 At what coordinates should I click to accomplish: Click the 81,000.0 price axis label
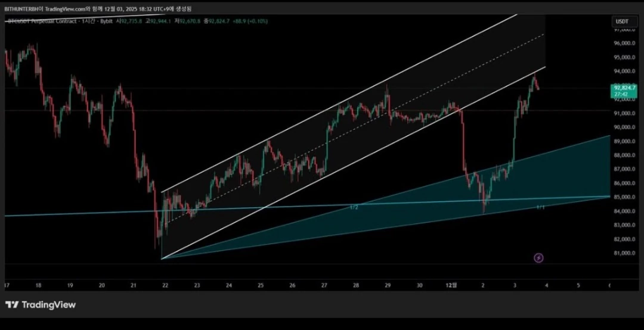point(624,253)
